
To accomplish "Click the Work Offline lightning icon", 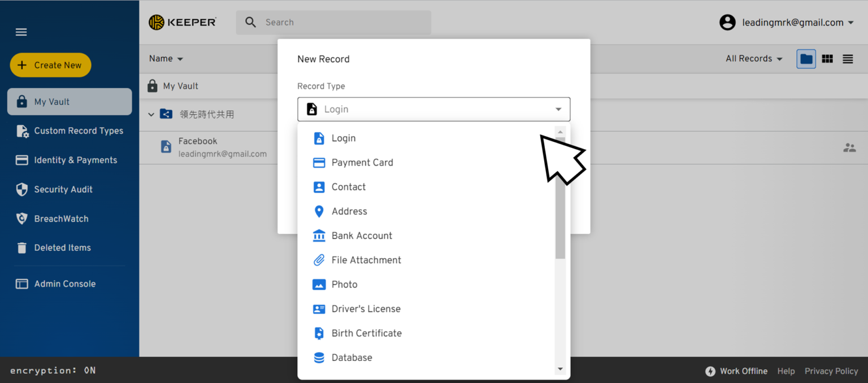I will tap(710, 371).
